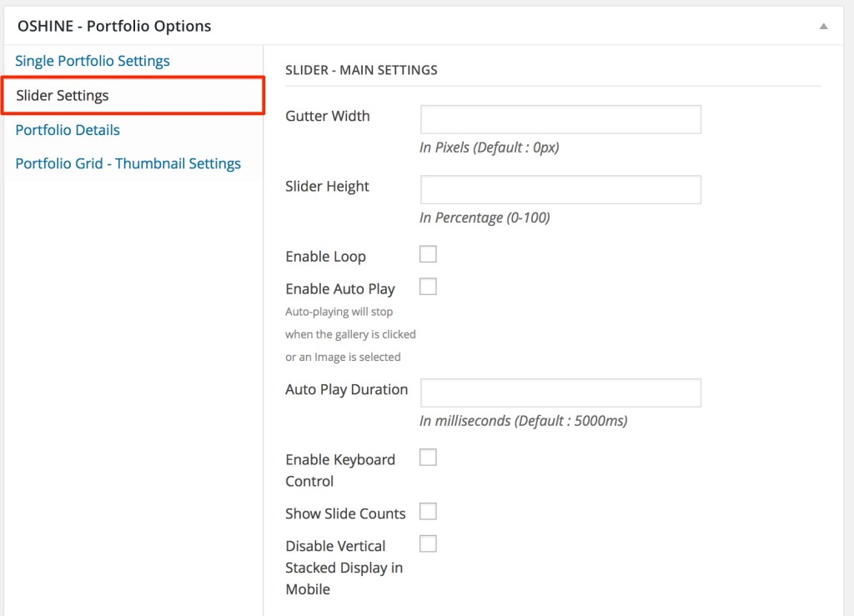This screenshot has height=616, width=854.
Task: Click inside the Slider Height input field
Action: coord(560,189)
